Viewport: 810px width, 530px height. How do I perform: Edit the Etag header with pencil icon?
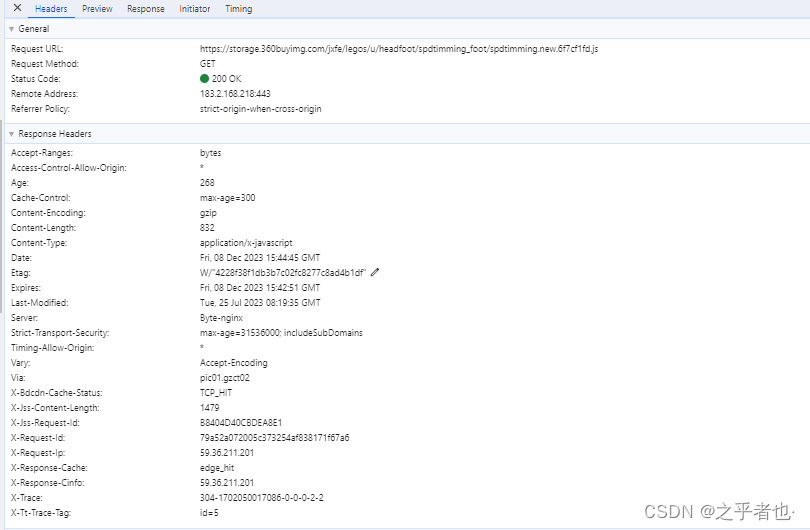click(375, 272)
